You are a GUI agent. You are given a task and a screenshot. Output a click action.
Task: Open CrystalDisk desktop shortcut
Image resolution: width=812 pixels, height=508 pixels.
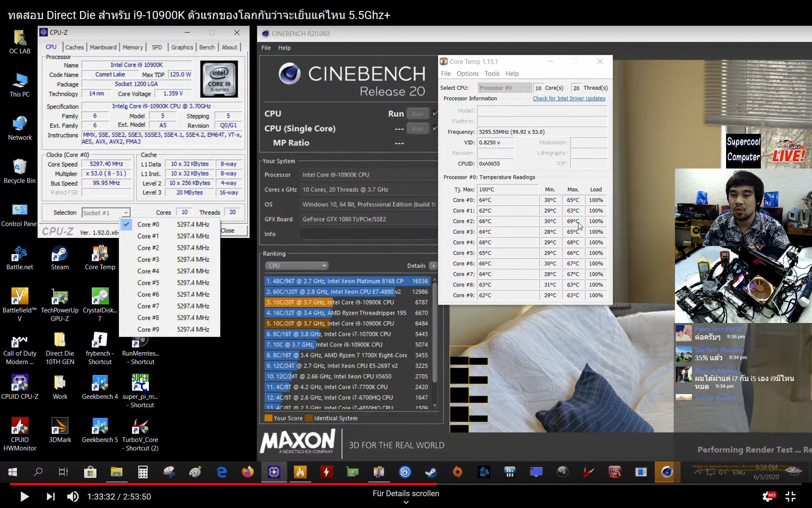point(100,305)
